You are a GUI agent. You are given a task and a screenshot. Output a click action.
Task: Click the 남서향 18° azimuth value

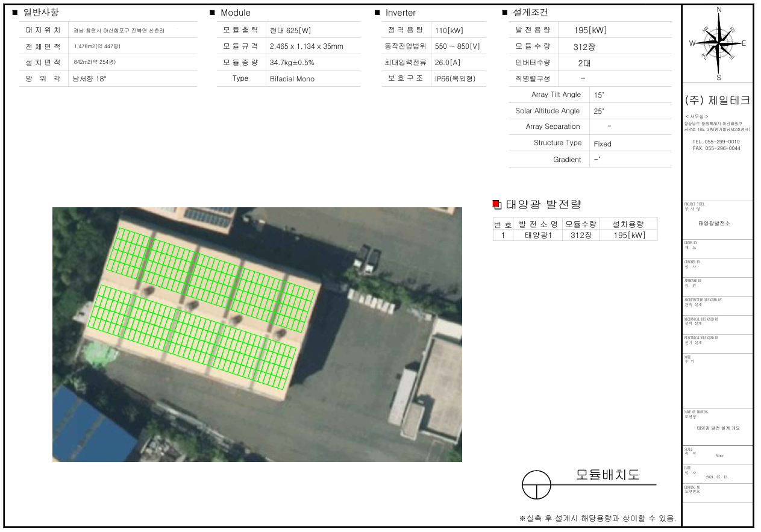click(89, 78)
